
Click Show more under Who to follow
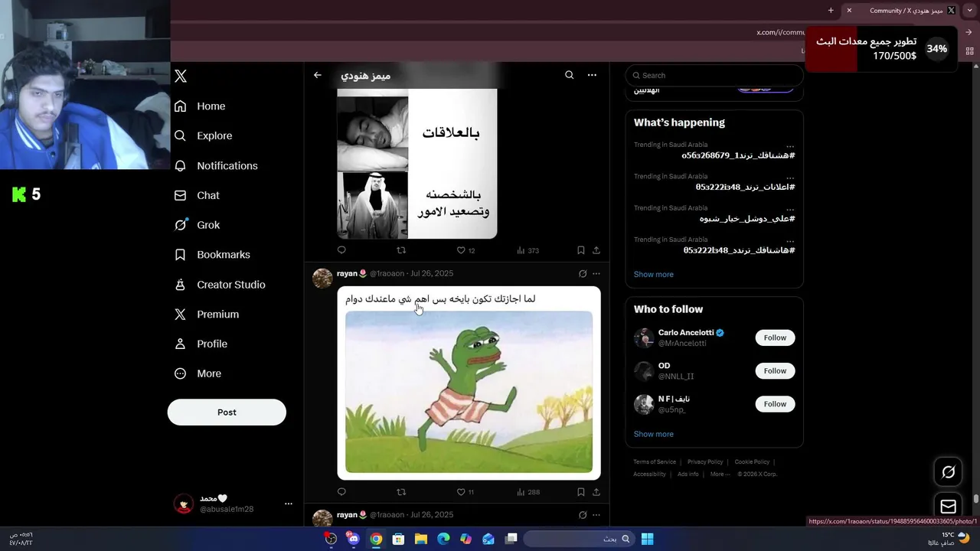(654, 434)
